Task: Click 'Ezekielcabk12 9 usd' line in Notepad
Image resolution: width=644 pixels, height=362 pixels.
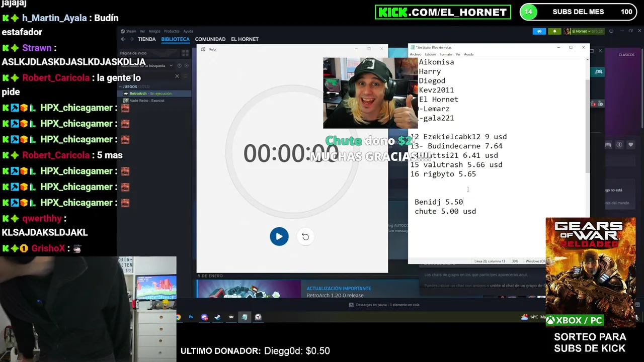Action: (458, 137)
